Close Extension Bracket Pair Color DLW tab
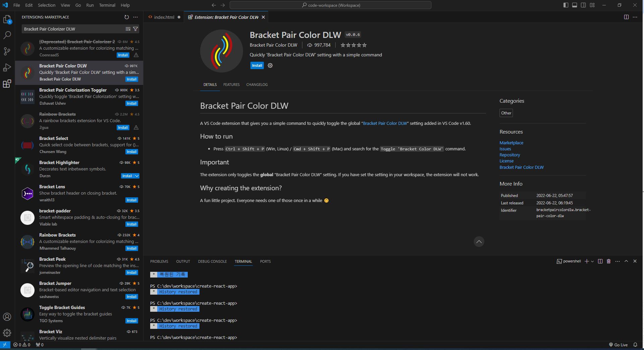Viewport: 644px width, 350px height. [x=263, y=17]
